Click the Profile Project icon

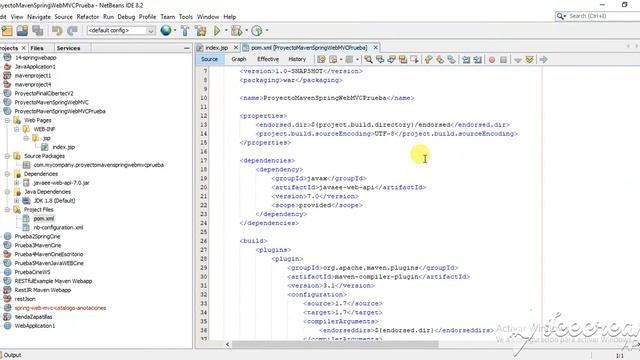coord(257,31)
